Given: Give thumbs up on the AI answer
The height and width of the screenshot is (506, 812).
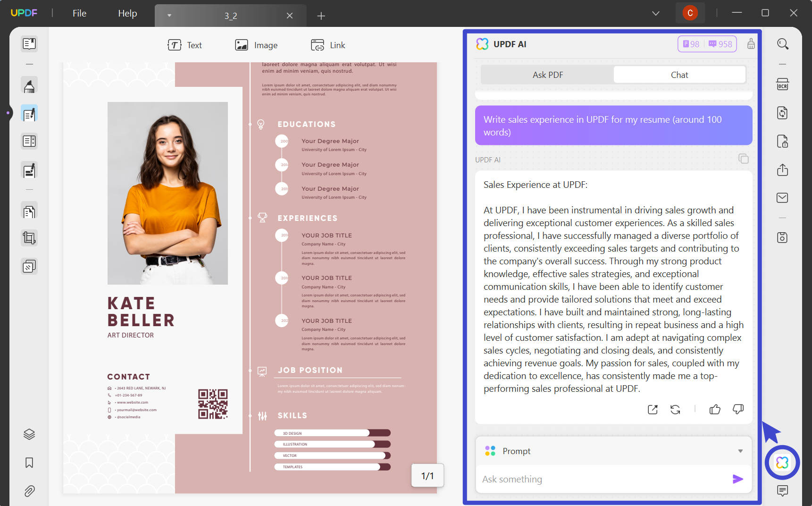Looking at the screenshot, I should pyautogui.click(x=715, y=409).
